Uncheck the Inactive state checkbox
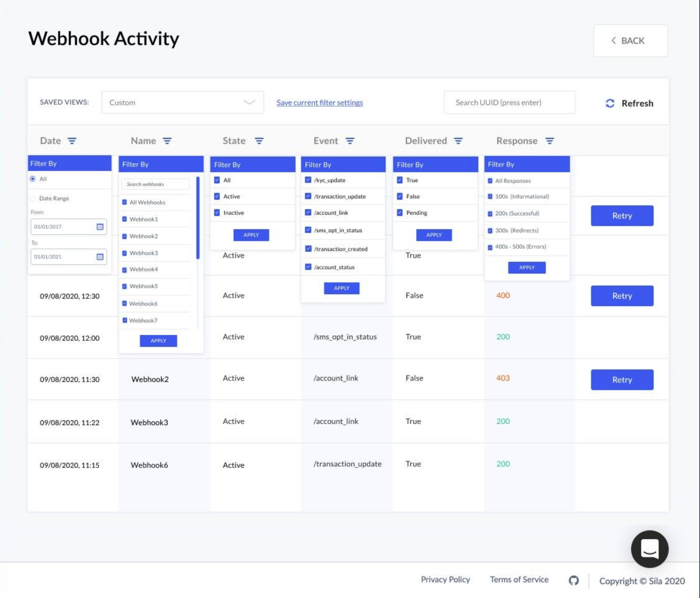The width and height of the screenshot is (700, 598). pos(217,213)
